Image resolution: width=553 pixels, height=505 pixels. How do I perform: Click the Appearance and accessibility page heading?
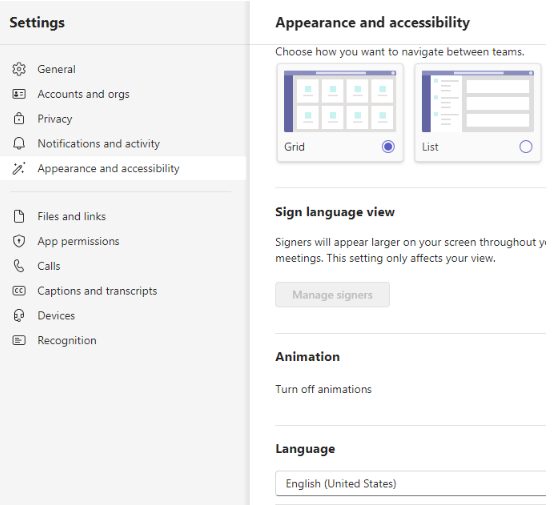pyautogui.click(x=372, y=23)
